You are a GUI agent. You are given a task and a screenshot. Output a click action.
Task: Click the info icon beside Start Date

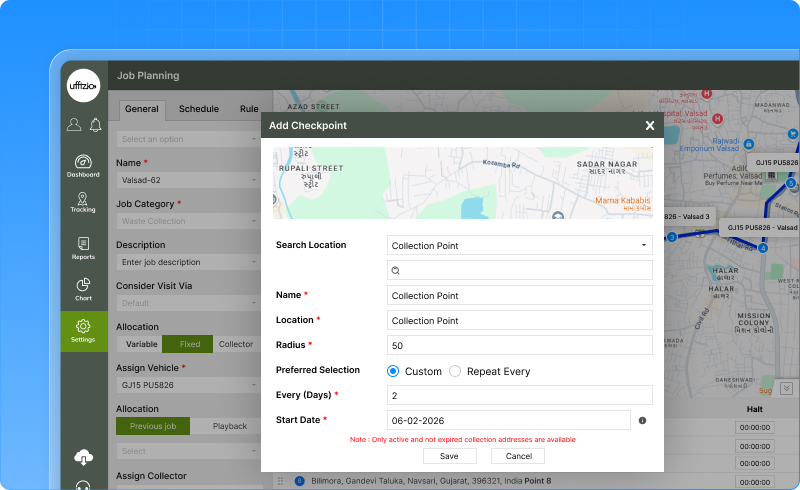(x=642, y=421)
